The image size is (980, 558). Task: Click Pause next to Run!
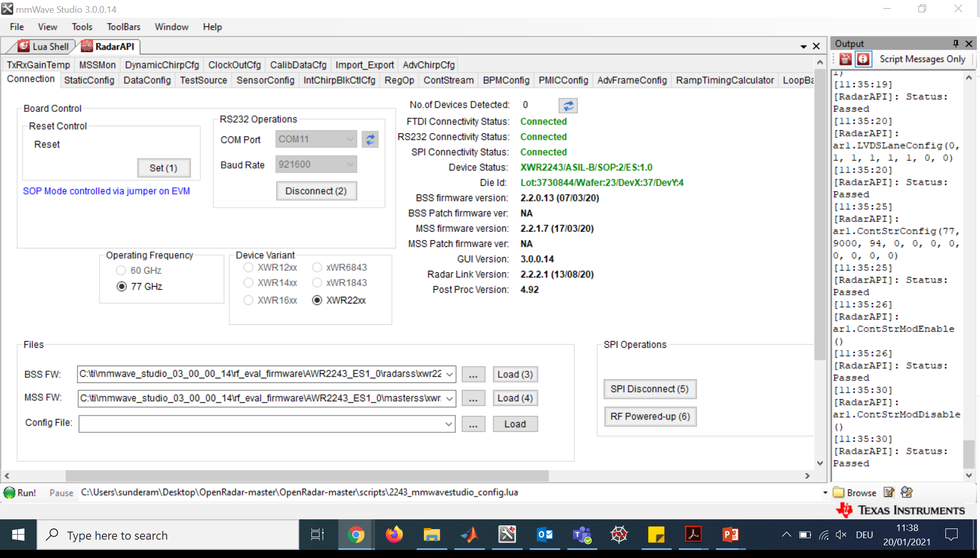[61, 493]
